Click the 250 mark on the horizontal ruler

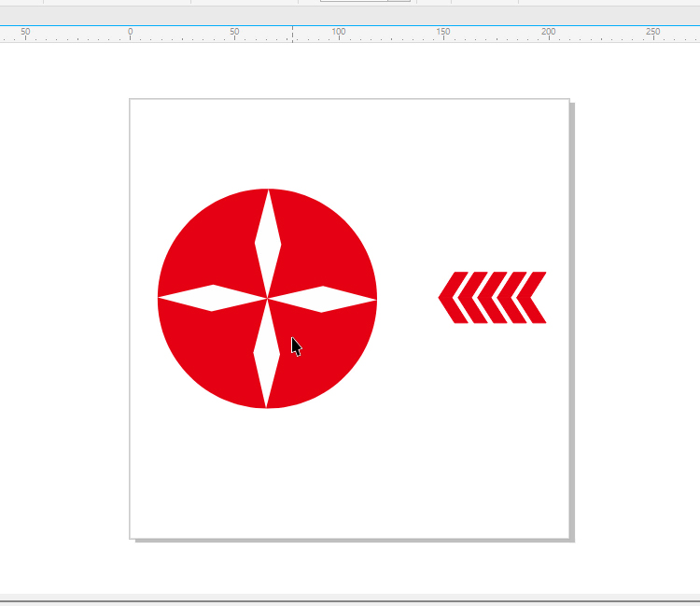point(652,31)
